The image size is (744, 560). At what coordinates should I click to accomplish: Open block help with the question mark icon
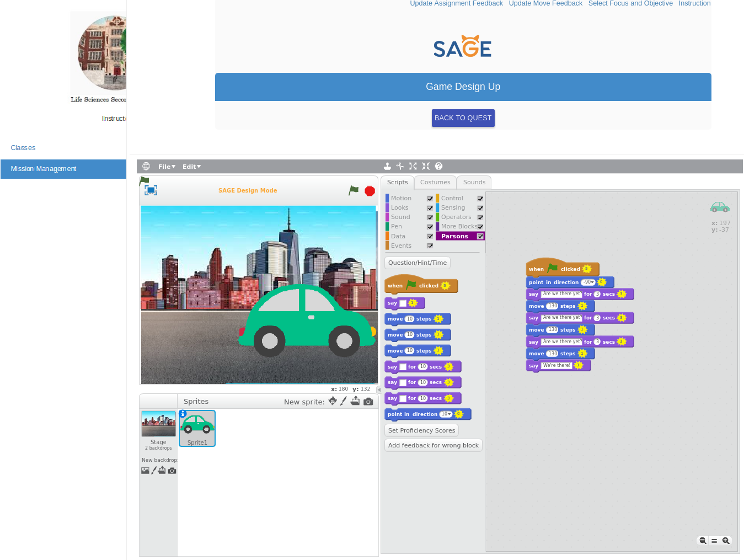pyautogui.click(x=438, y=166)
